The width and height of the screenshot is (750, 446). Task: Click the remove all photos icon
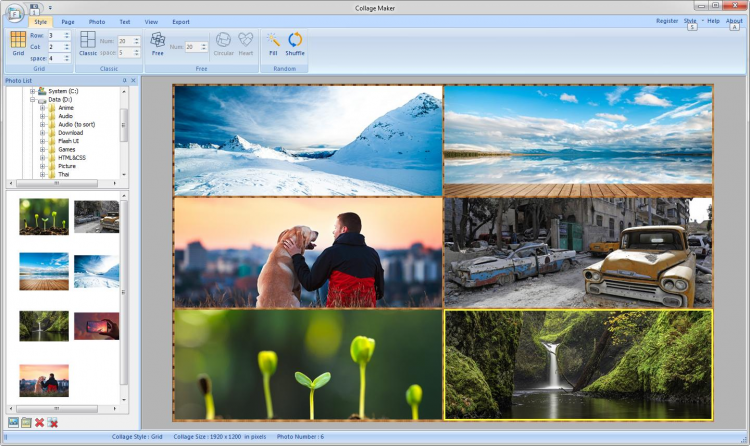pos(53,423)
